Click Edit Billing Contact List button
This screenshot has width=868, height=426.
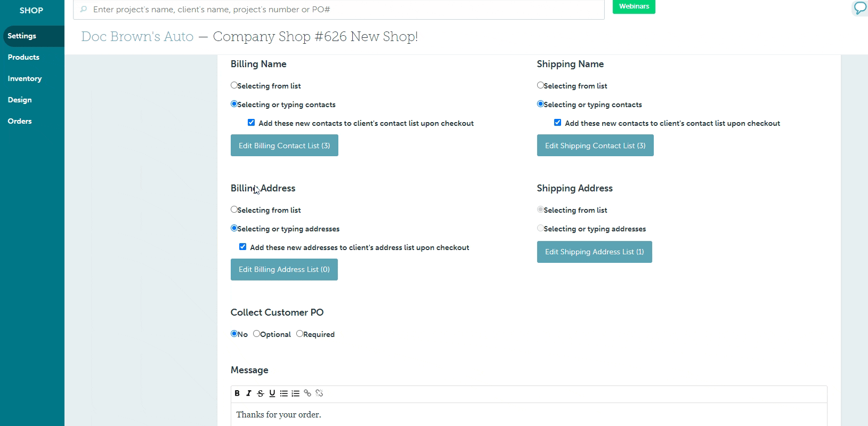(284, 146)
